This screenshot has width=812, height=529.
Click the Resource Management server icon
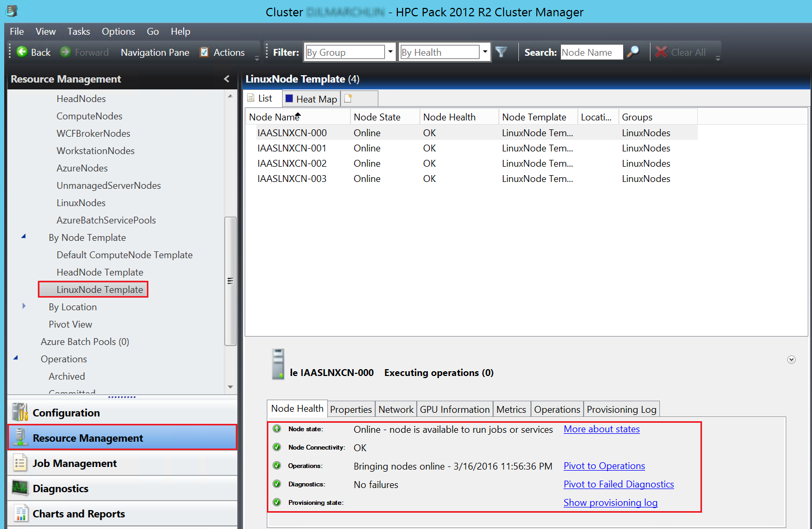[20, 438]
